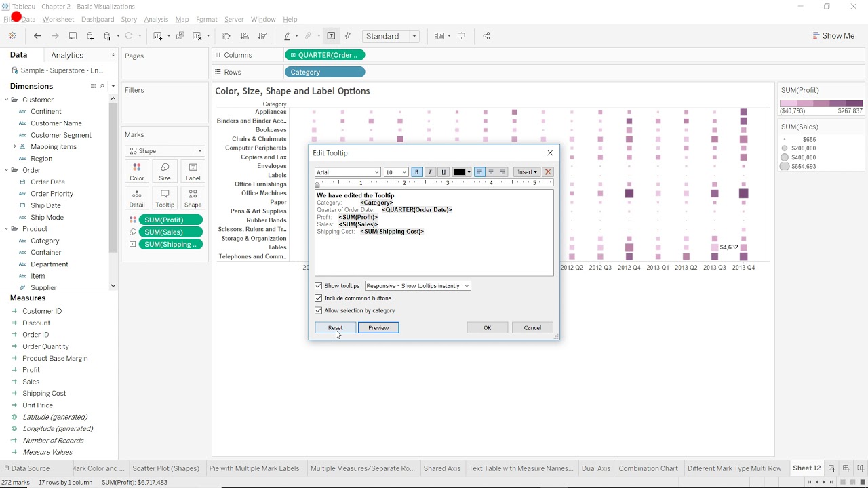Collapse the Product dimension folder

pos(6,229)
